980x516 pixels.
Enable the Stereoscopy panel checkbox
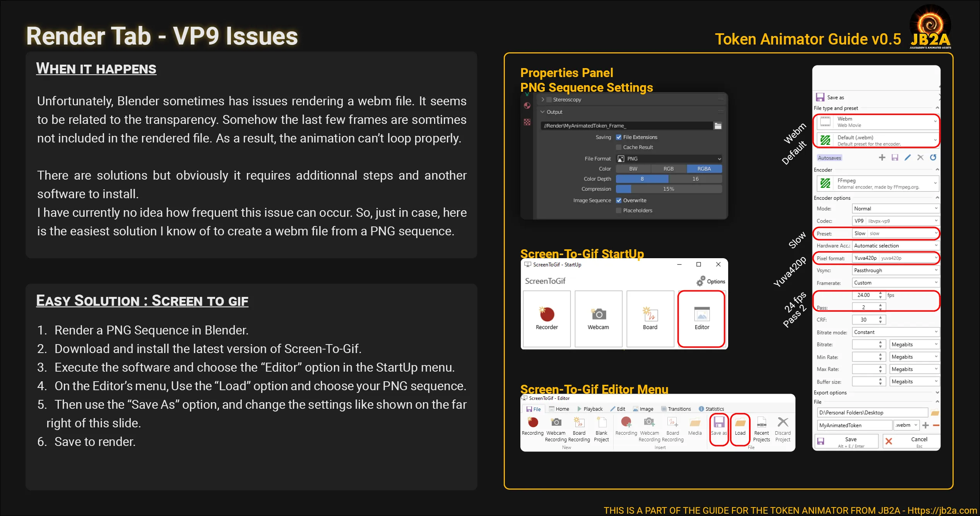click(549, 100)
